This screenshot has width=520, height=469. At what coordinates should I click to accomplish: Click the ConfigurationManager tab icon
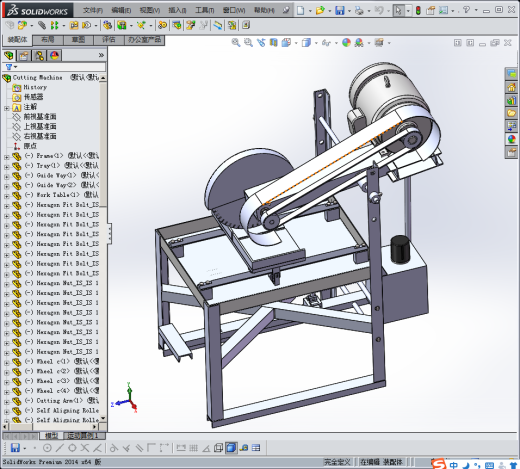point(39,55)
